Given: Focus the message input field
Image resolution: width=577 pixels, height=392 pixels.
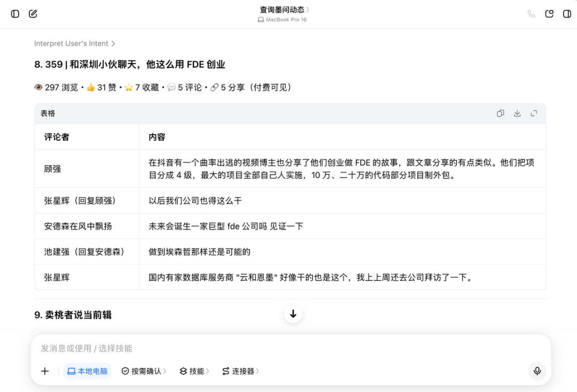Looking at the screenshot, I should 291,348.
